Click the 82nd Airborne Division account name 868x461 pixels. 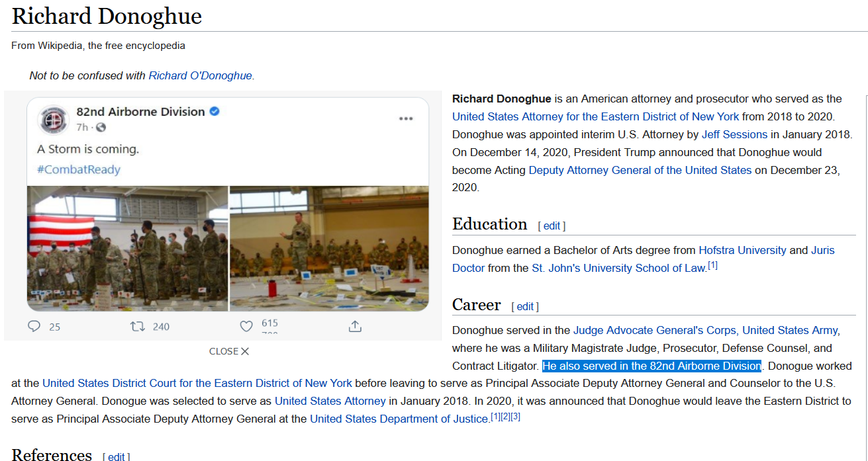click(x=140, y=112)
